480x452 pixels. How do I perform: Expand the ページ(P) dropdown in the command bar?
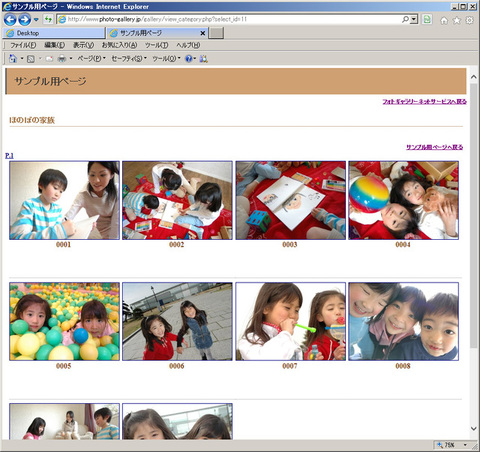(x=91, y=59)
